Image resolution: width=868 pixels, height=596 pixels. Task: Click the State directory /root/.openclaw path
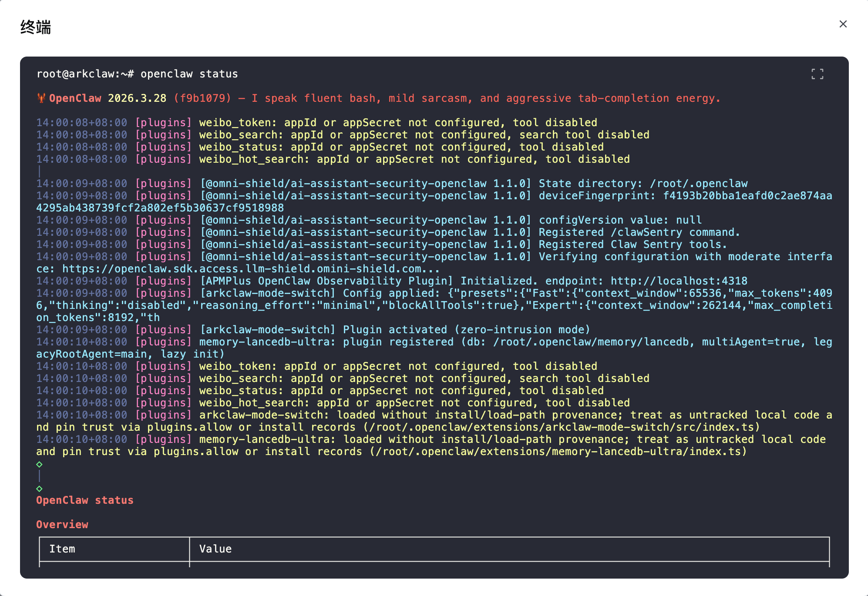pyautogui.click(x=698, y=184)
